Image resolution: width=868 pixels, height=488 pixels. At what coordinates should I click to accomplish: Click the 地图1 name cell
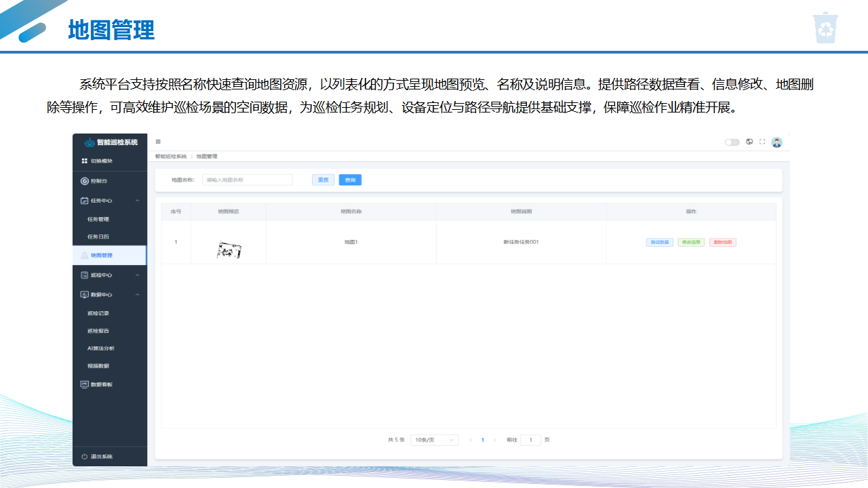coord(351,242)
